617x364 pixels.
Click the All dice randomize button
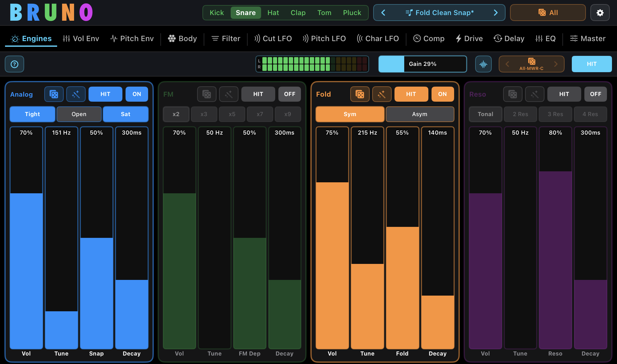(548, 13)
